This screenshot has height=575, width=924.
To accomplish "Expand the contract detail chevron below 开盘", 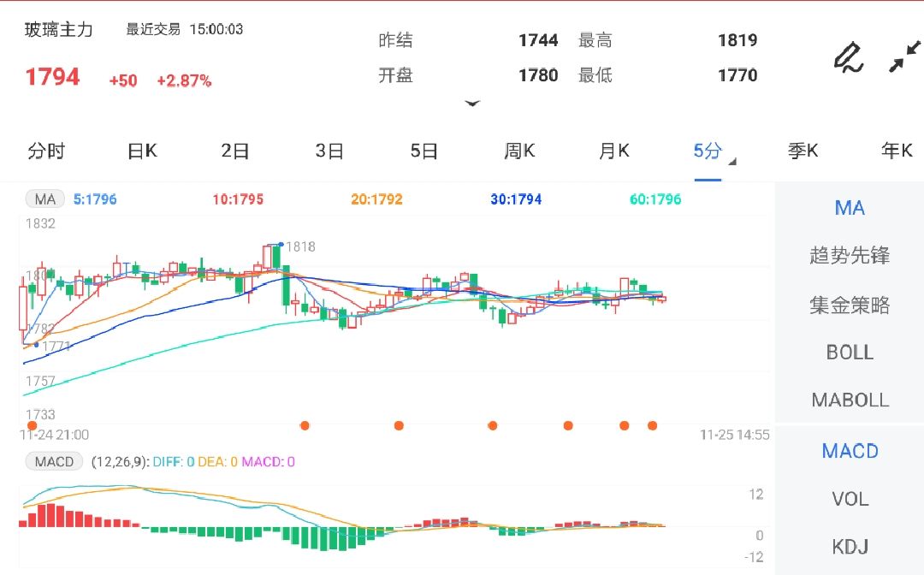I will click(473, 103).
